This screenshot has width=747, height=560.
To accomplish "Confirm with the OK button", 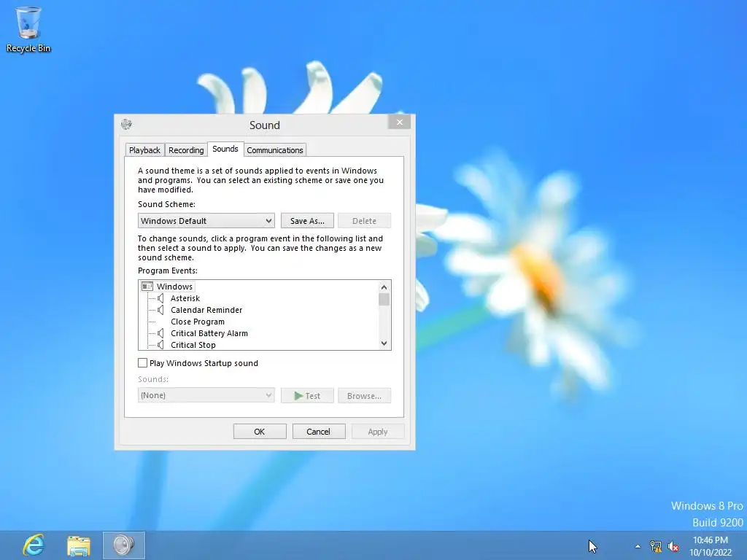I will pyautogui.click(x=260, y=432).
